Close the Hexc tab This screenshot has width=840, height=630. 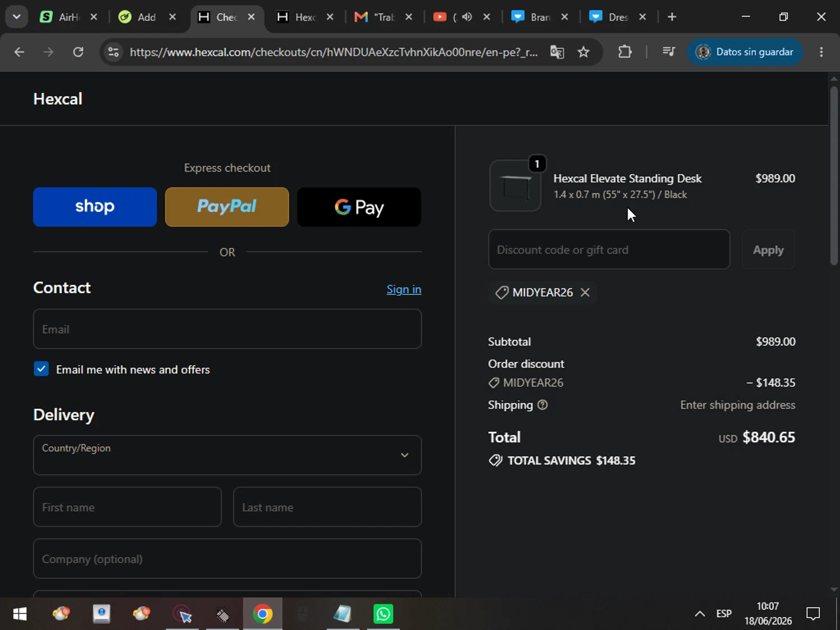click(x=330, y=17)
